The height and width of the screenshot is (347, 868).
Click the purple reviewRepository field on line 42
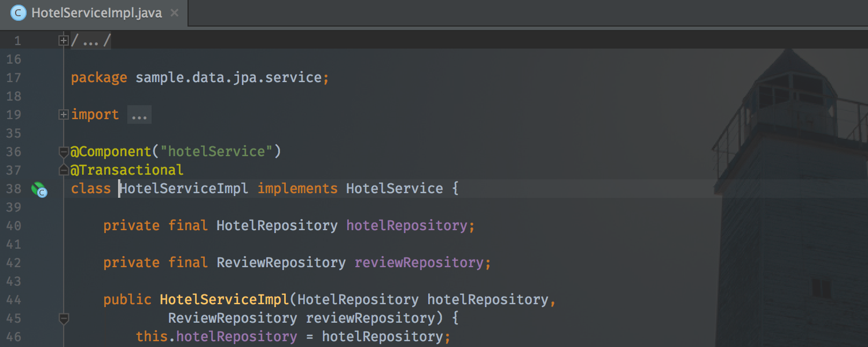(419, 263)
